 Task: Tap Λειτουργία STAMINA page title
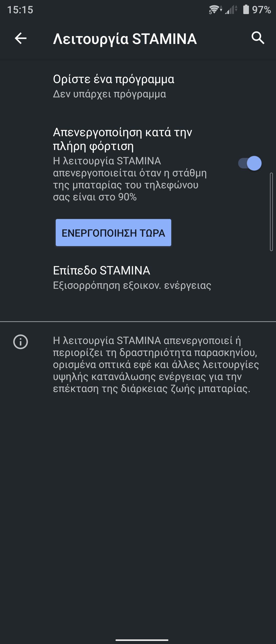125,39
